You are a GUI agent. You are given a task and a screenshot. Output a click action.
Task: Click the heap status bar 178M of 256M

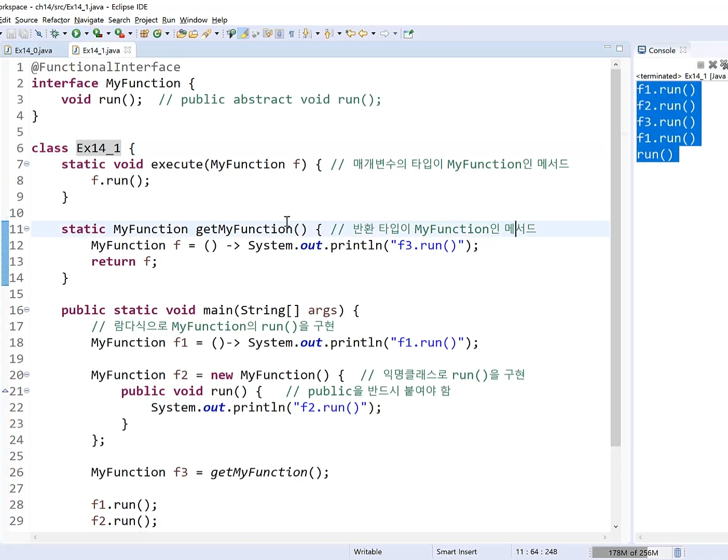[x=633, y=553]
